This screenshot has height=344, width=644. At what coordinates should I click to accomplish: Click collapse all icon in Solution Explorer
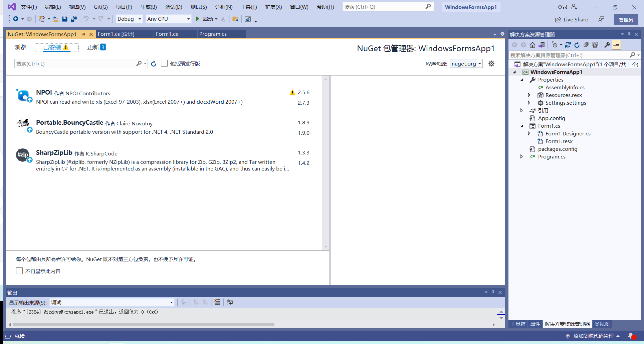pos(586,45)
